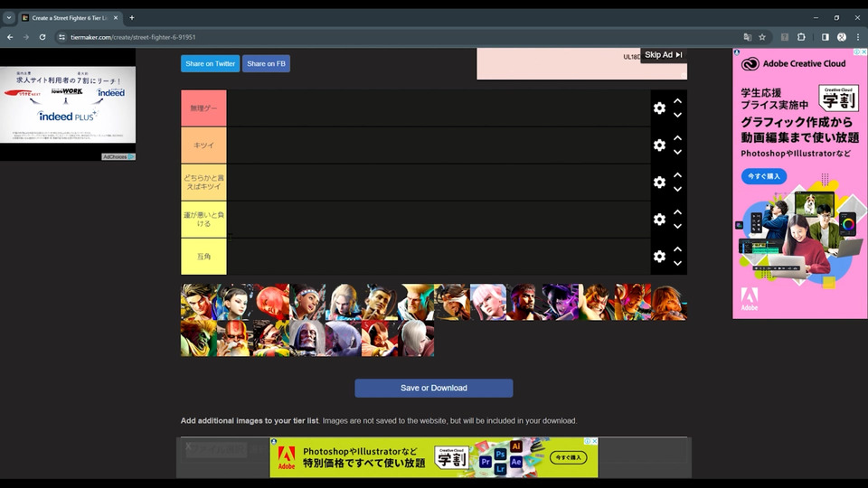Move the 互角 tier row up
Viewport: 868px width, 488px height.
pyautogui.click(x=677, y=249)
